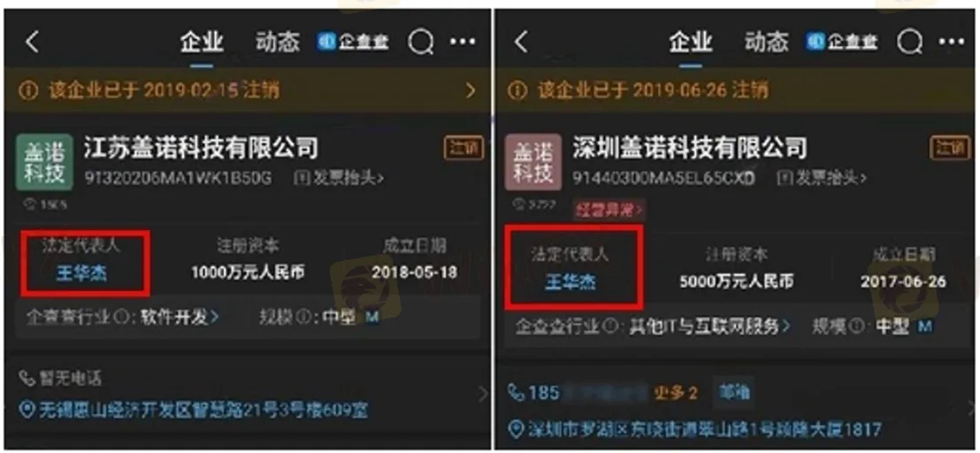
Task: Open 王华杰 for 深圳盖诺科技有限公司
Action: (570, 282)
